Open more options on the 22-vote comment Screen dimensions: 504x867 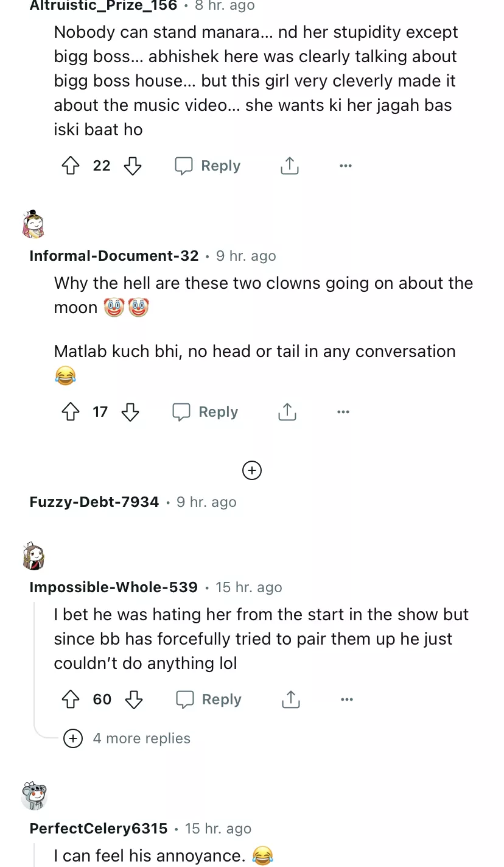[346, 166]
